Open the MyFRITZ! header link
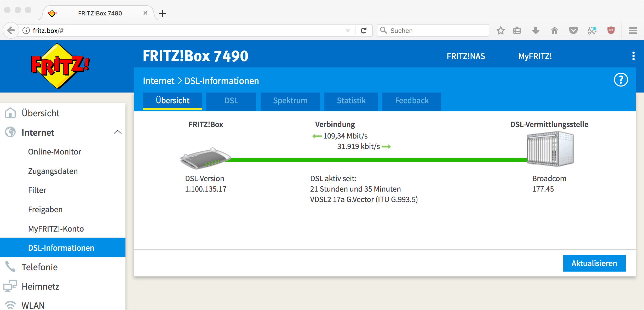644x310 pixels. [x=535, y=56]
